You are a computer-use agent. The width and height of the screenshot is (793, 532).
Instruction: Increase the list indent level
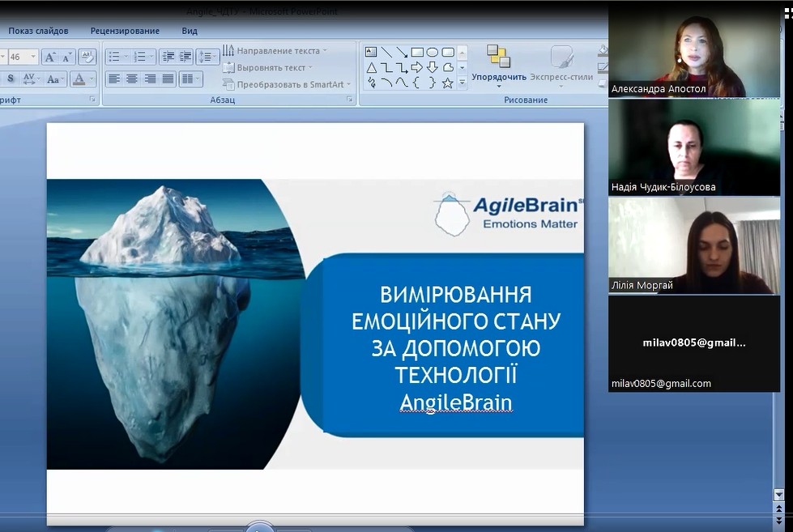click(x=185, y=57)
